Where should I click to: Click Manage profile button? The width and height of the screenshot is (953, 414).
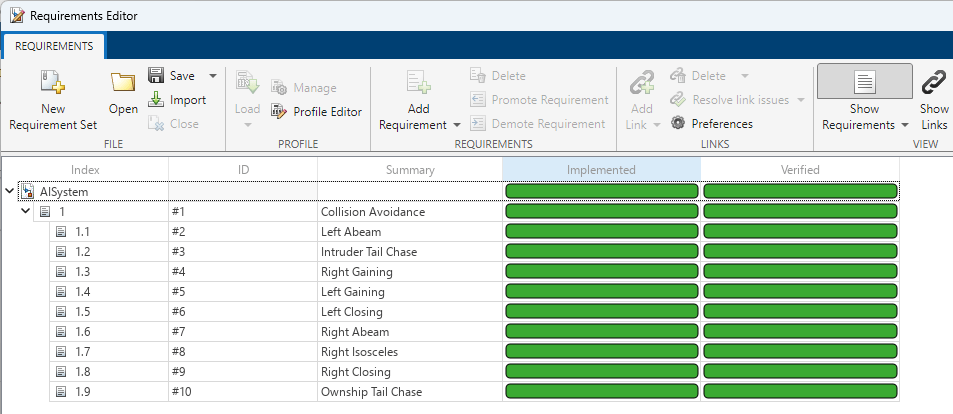(x=303, y=88)
